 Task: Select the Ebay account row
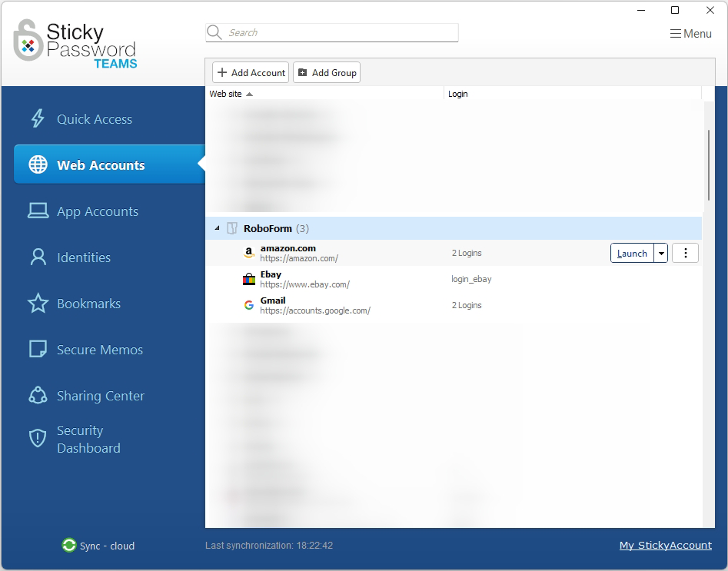[x=454, y=279]
